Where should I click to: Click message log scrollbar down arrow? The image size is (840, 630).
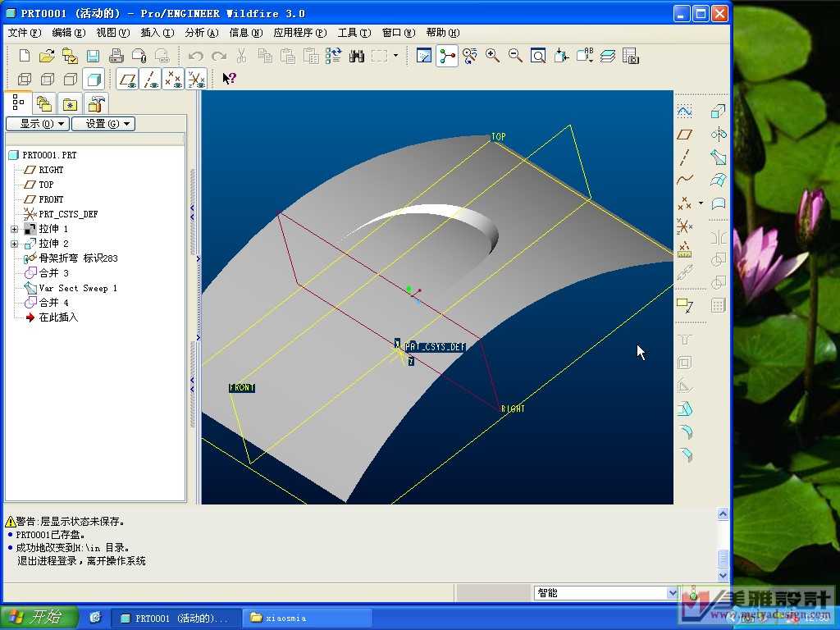(723, 575)
